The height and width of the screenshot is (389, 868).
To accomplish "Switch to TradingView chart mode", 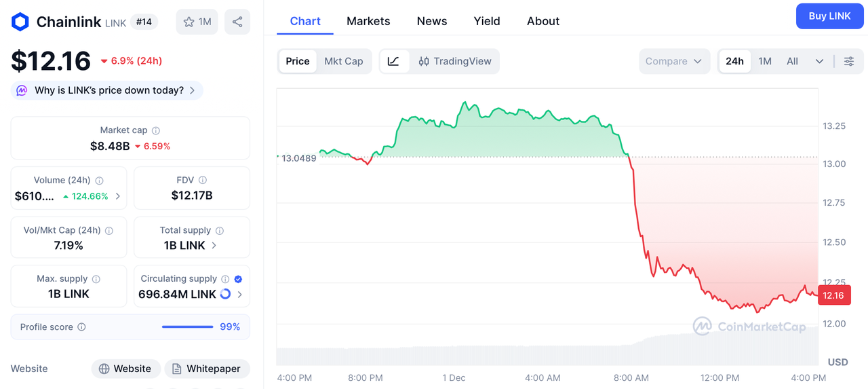I will pos(454,61).
